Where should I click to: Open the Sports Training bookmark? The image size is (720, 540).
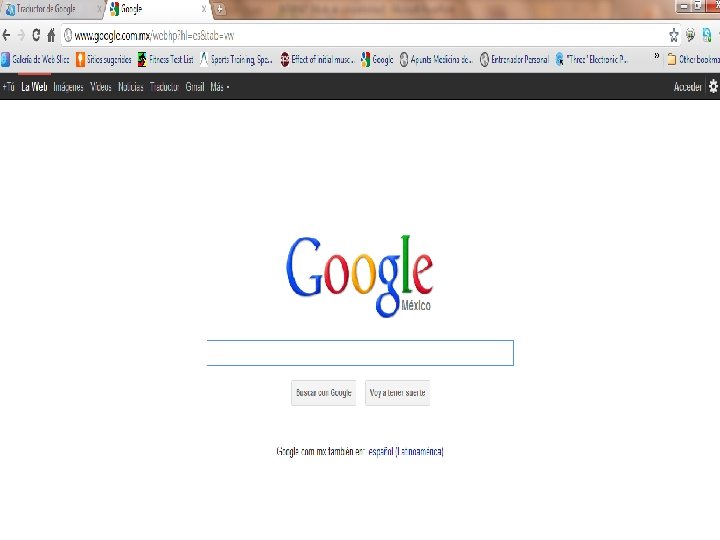(236, 59)
